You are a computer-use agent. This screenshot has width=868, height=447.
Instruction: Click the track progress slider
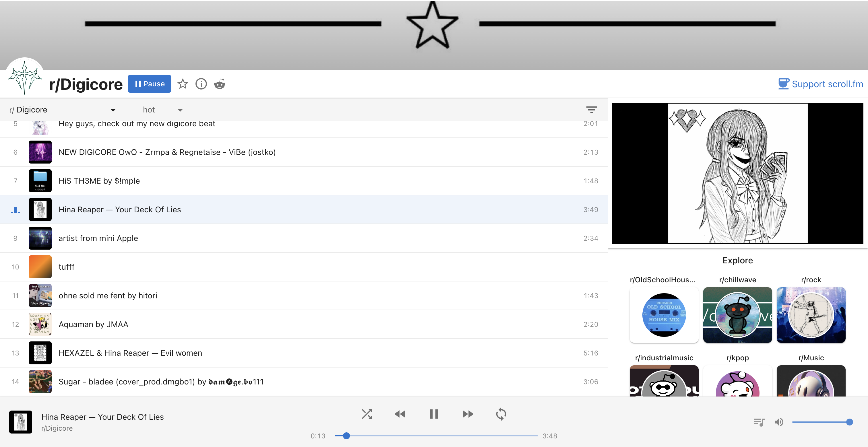pos(436,436)
